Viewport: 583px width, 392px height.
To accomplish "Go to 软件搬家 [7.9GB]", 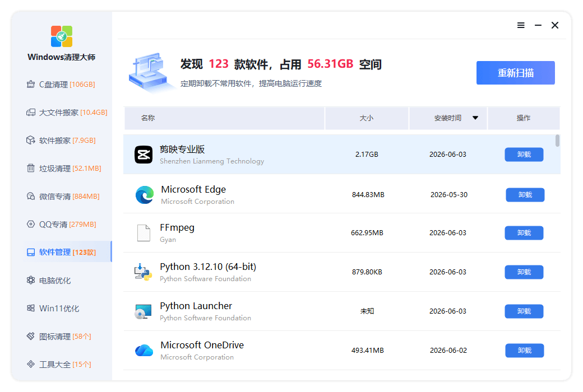I will (x=61, y=140).
